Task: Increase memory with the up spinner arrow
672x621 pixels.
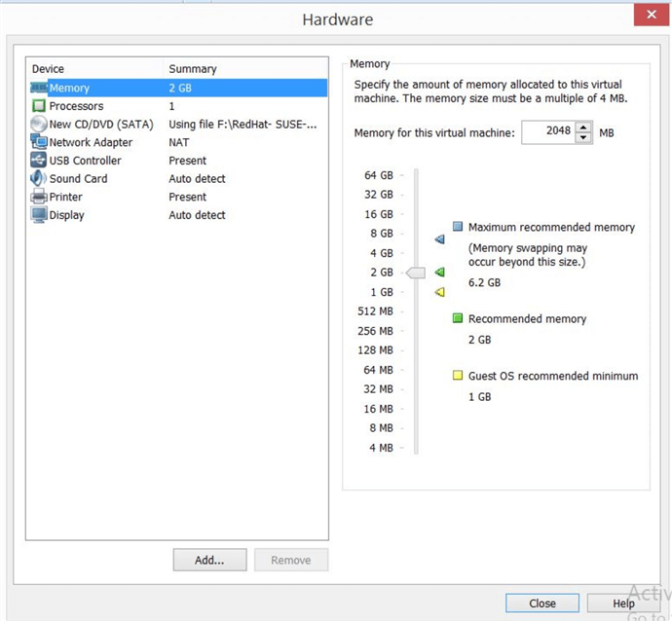Action: (583, 128)
